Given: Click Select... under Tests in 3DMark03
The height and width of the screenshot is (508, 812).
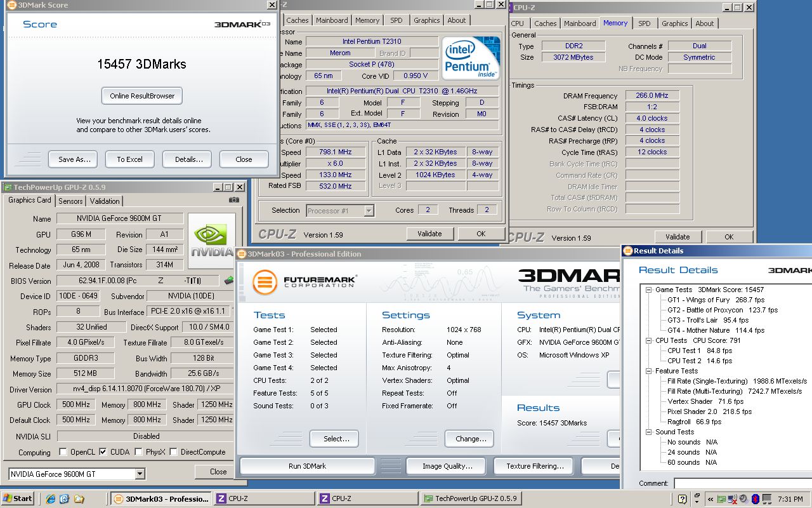Looking at the screenshot, I should (x=334, y=439).
